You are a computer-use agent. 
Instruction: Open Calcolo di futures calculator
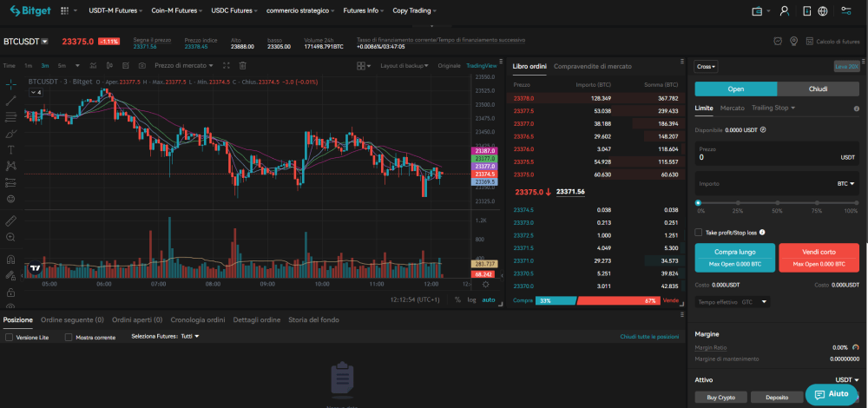click(832, 41)
